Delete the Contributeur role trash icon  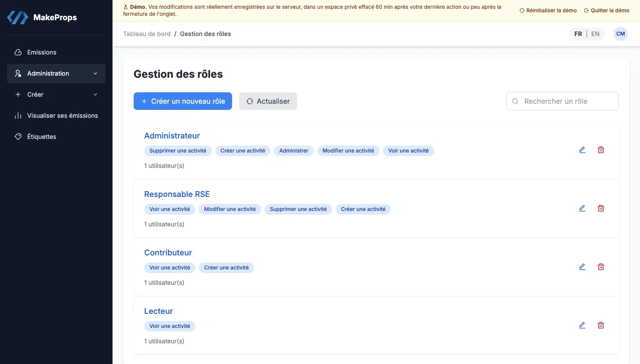pos(601,267)
